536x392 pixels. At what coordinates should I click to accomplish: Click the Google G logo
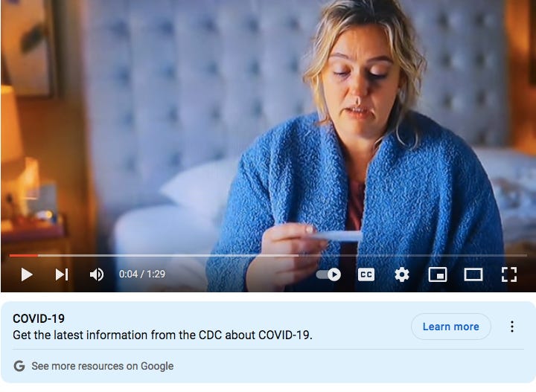pyautogui.click(x=19, y=366)
